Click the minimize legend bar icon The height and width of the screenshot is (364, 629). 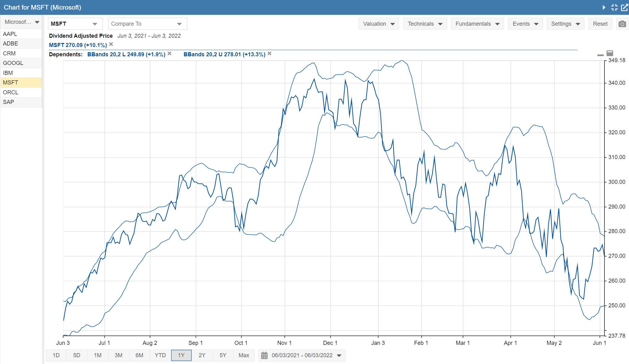[600, 55]
